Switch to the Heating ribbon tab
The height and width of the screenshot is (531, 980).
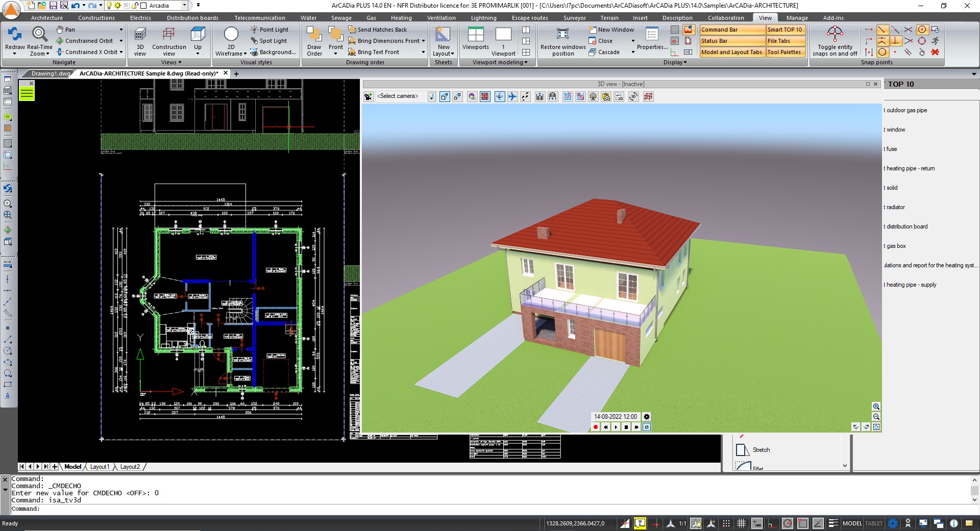click(x=402, y=17)
